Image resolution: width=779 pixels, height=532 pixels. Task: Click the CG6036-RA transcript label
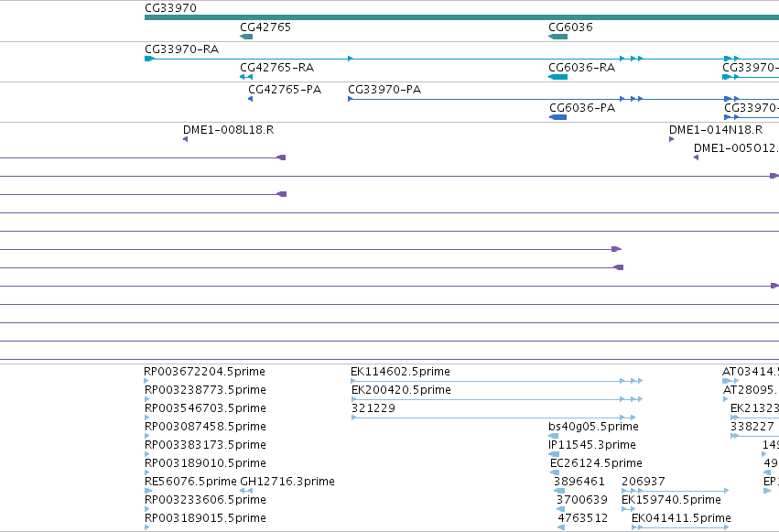click(582, 68)
